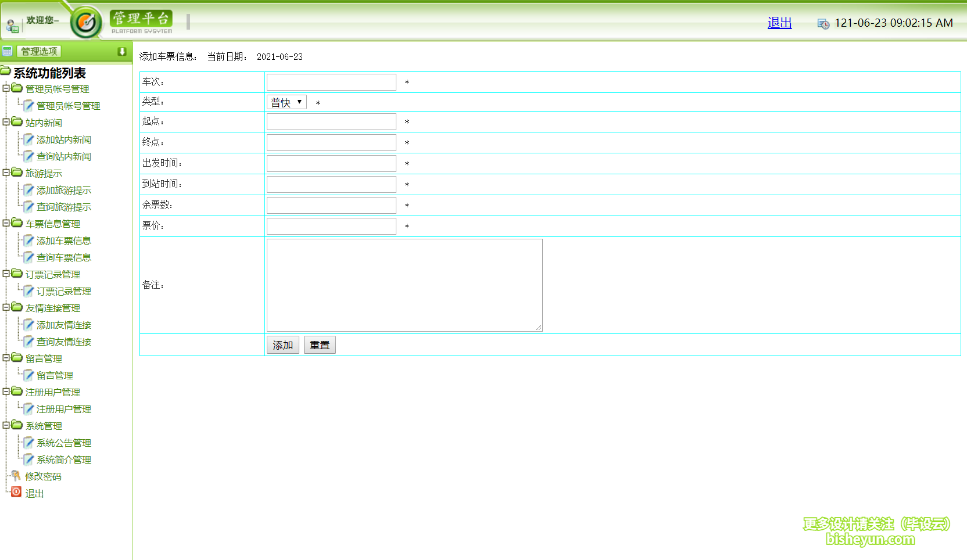Click the 退出 link in the top header
The height and width of the screenshot is (560, 967).
tap(779, 23)
